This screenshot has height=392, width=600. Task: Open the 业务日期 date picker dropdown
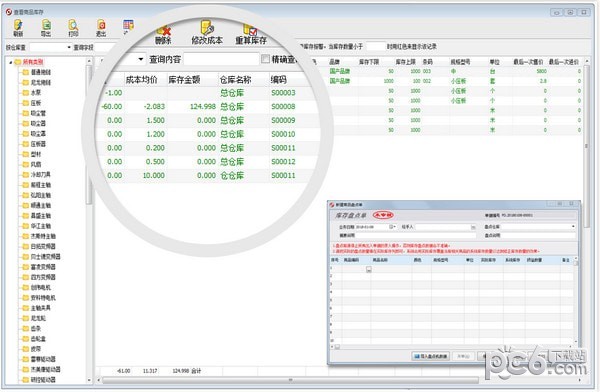(x=393, y=227)
